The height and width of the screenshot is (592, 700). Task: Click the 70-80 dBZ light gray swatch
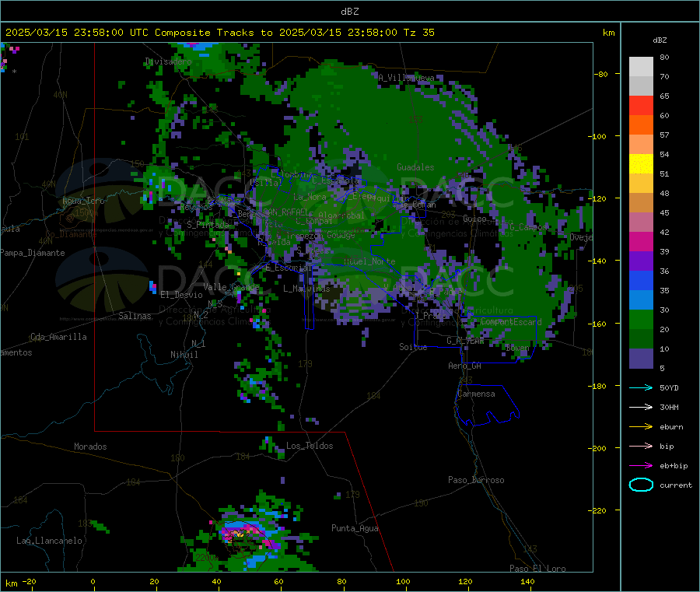(x=641, y=67)
